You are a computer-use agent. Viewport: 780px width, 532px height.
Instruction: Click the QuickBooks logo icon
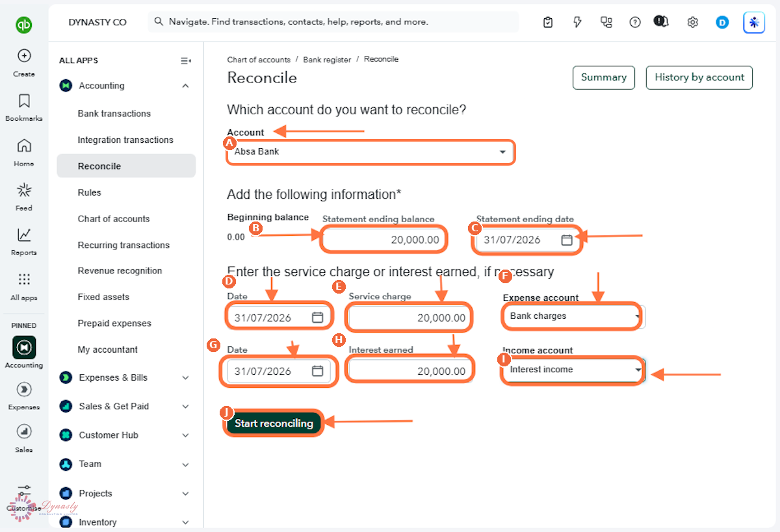pos(24,25)
